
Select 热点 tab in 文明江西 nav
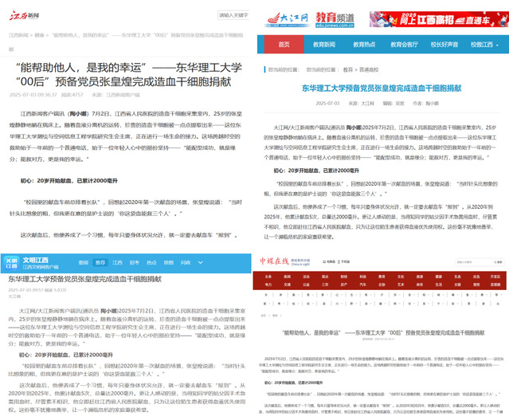coord(151,262)
